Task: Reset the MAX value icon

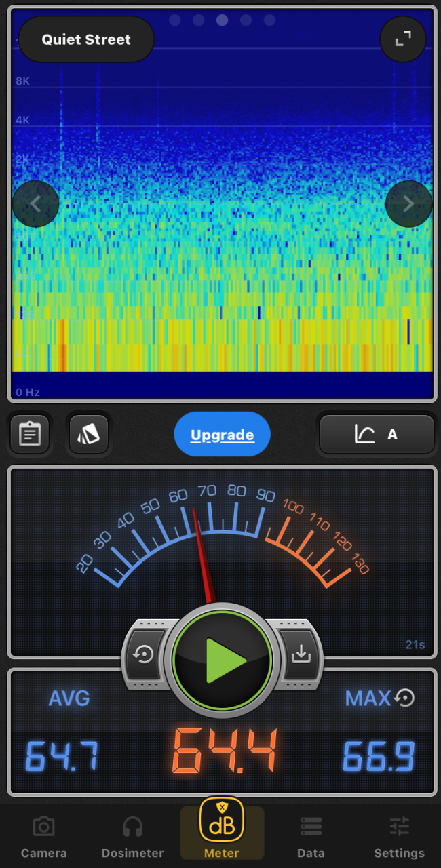Action: point(405,698)
